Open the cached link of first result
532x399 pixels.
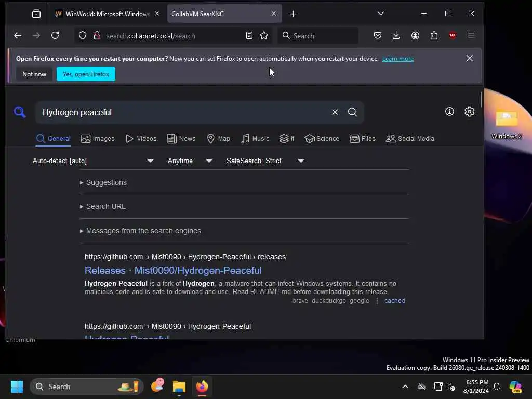tap(395, 301)
